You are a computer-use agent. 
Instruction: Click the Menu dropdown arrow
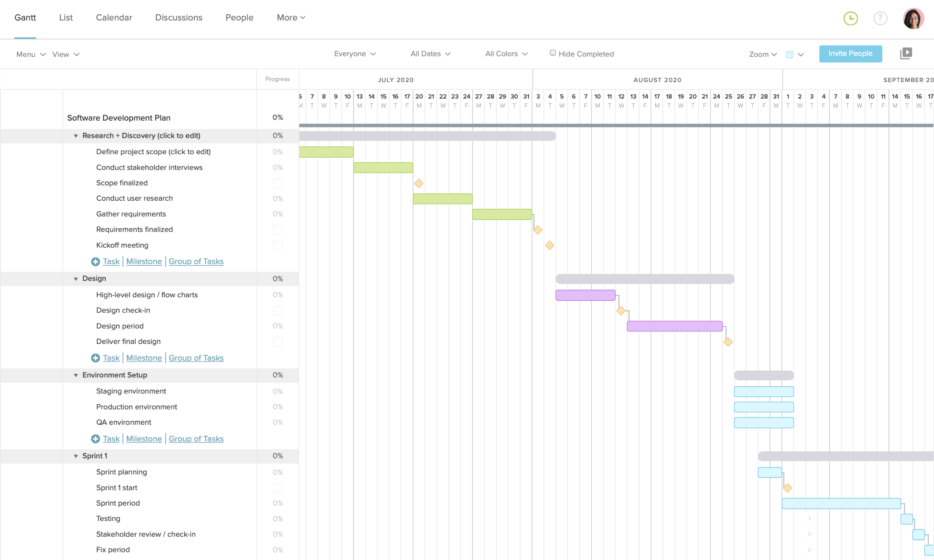(x=41, y=54)
